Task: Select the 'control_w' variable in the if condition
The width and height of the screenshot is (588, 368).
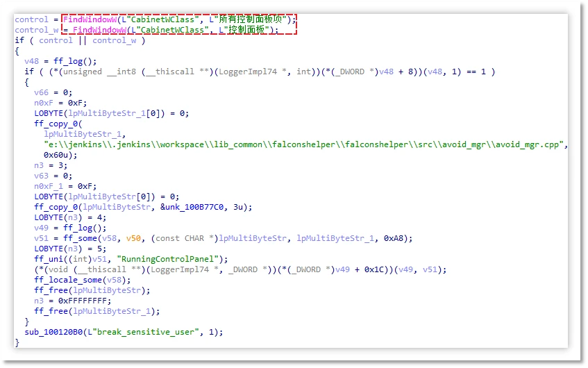Action: [115, 40]
